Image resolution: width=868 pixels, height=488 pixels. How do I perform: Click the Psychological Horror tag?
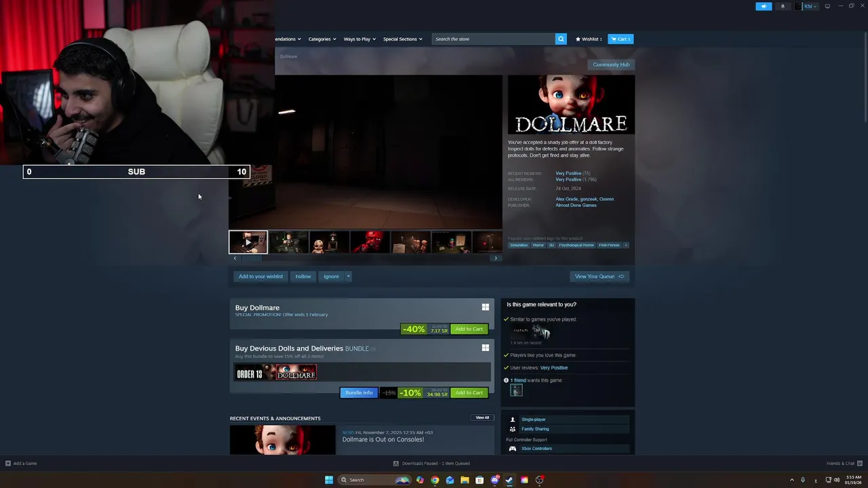[576, 245]
